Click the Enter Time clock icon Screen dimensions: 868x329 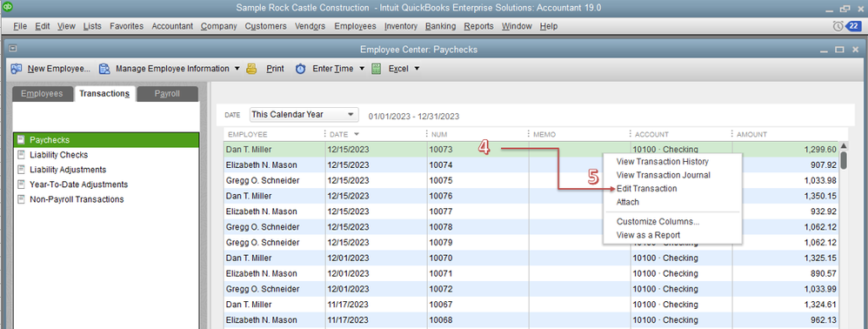[x=300, y=69]
